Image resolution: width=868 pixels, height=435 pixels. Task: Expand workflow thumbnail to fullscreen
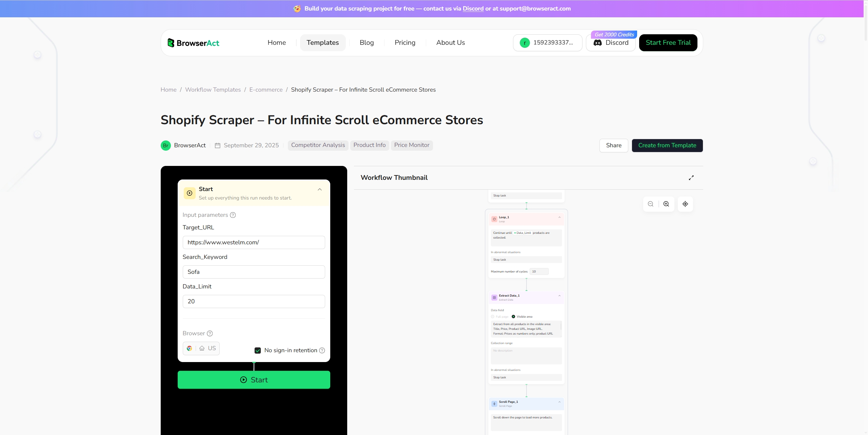point(691,178)
